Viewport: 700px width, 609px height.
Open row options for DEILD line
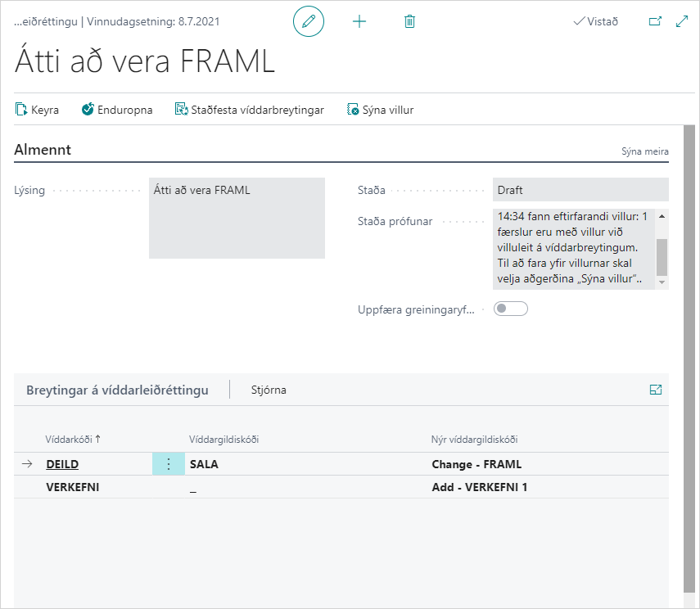(x=169, y=464)
